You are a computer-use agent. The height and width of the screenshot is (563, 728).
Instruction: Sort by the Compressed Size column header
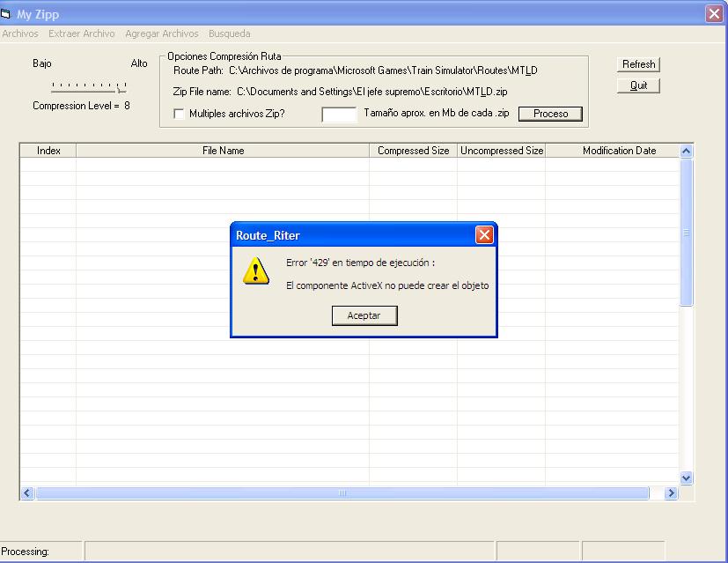pyautogui.click(x=413, y=151)
